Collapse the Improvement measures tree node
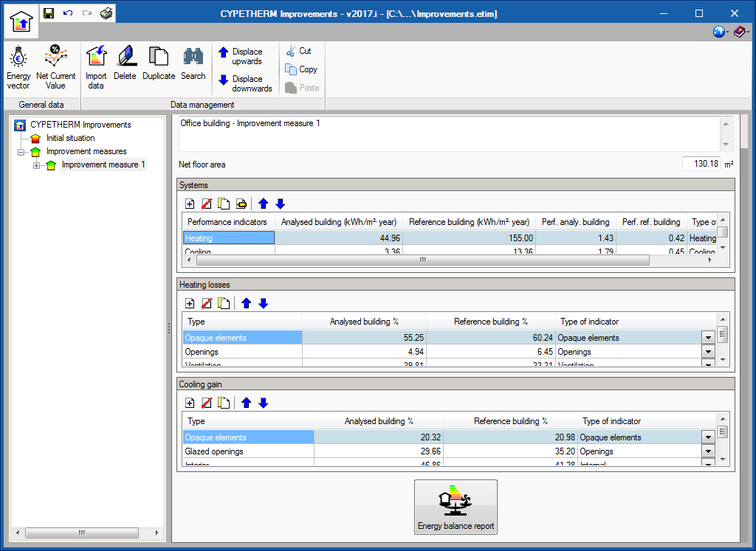Screen dimensions: 756x551 21,152
